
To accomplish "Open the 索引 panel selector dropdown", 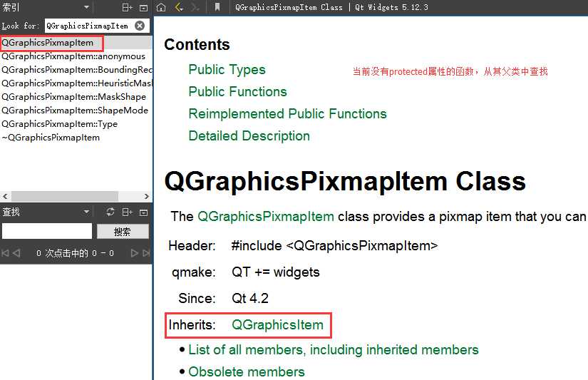I will (x=87, y=7).
